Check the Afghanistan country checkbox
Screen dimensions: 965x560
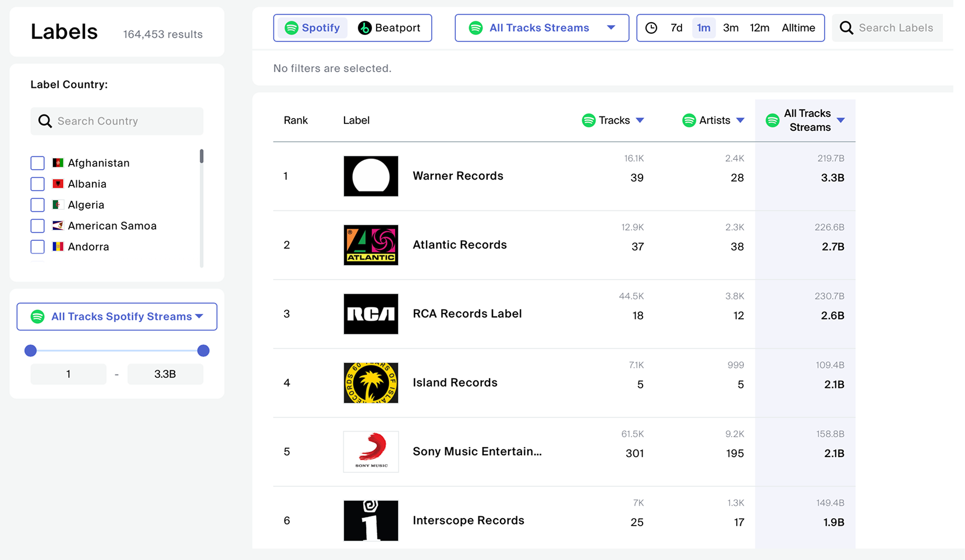38,163
